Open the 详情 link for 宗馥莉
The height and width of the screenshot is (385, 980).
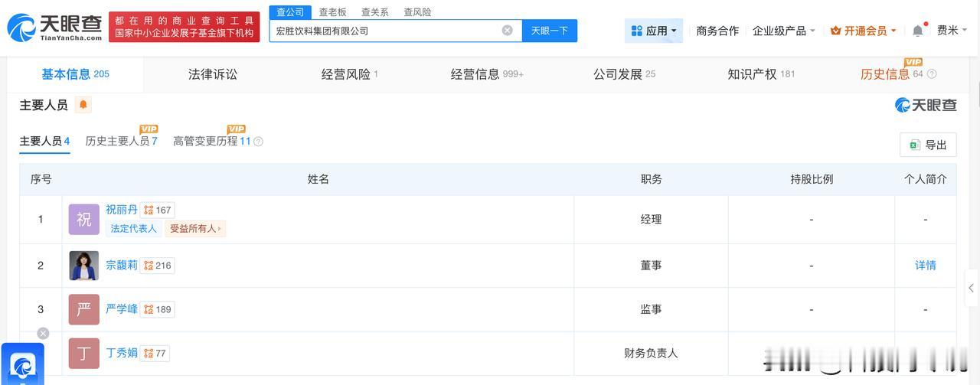click(925, 266)
